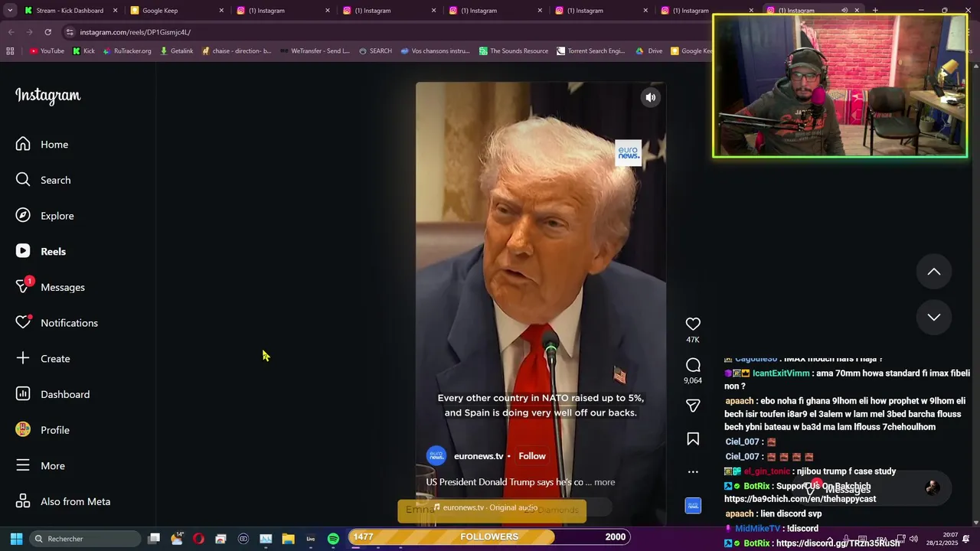Reload the page with the refresh button

(x=47, y=32)
